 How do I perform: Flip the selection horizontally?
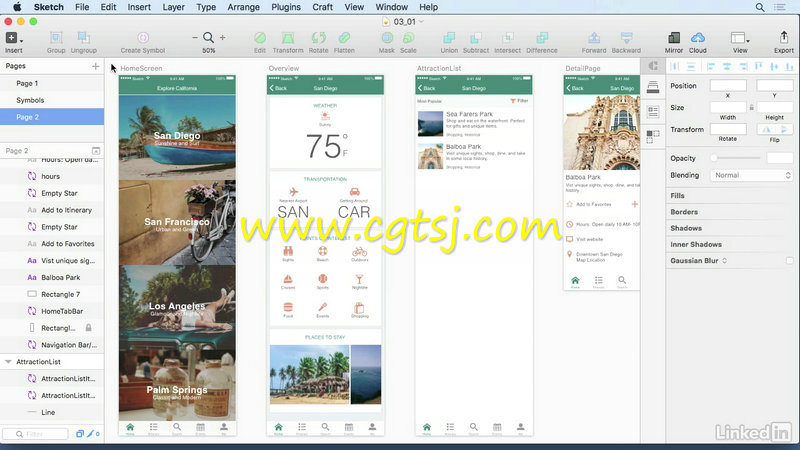pos(766,130)
